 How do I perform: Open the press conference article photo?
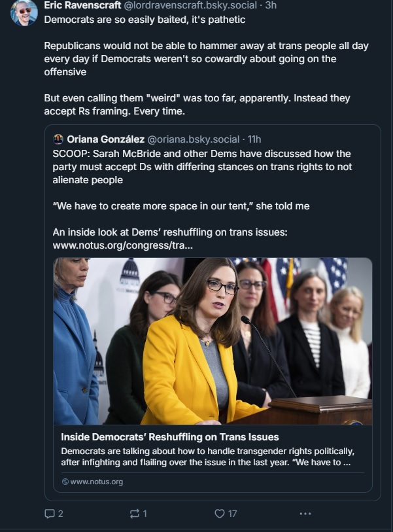click(213, 340)
